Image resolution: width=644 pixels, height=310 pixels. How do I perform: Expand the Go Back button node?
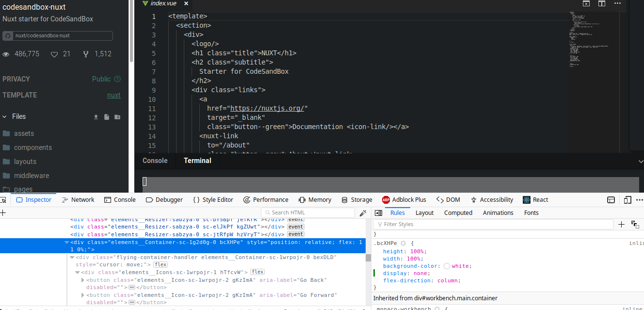[x=83, y=280]
